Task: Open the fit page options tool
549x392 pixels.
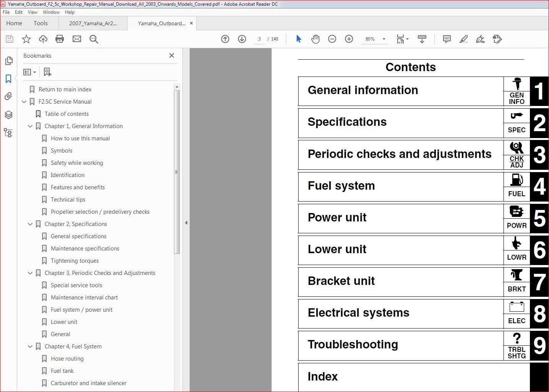Action: (403, 39)
